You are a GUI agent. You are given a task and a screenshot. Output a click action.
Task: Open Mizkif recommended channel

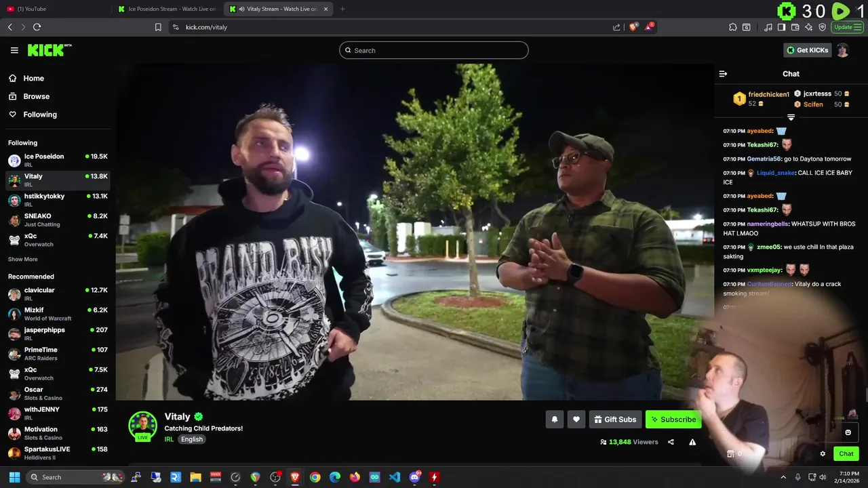click(x=58, y=314)
